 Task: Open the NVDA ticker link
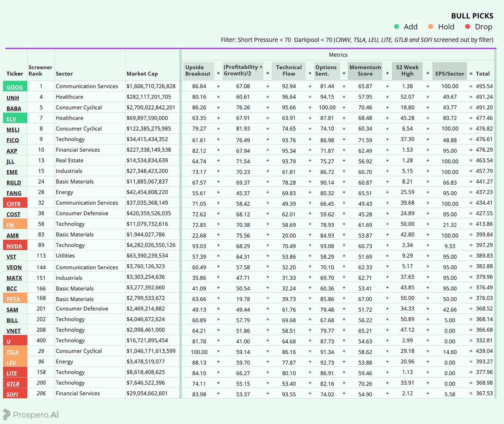coord(14,246)
